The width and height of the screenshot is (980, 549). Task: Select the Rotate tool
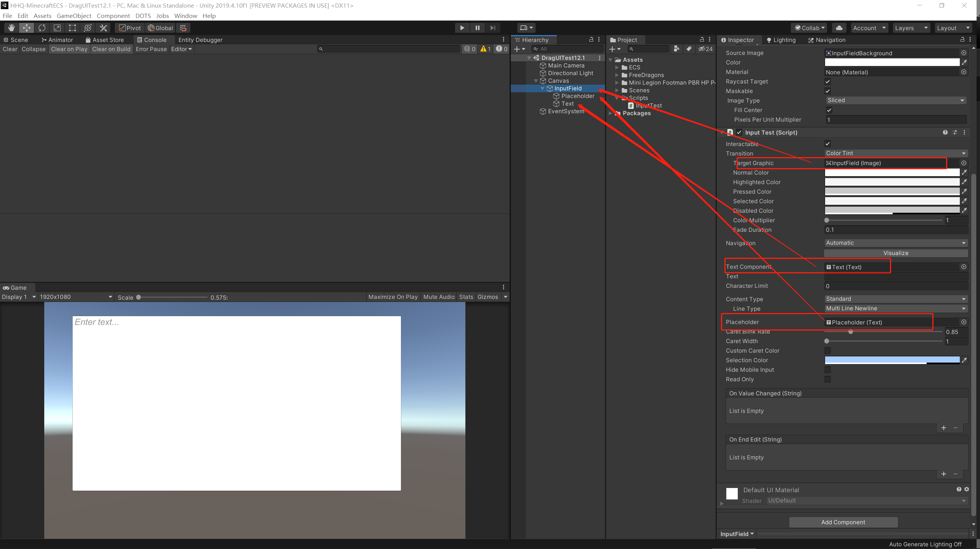coord(42,28)
